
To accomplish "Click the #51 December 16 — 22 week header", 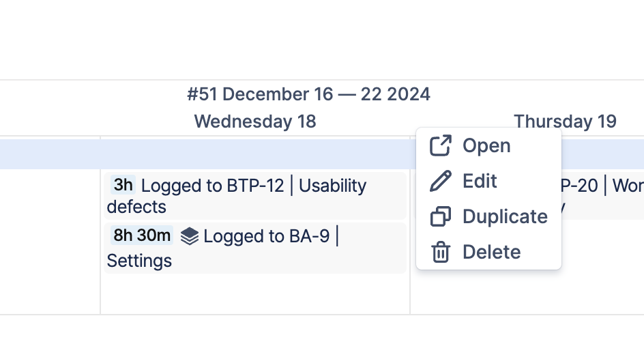I will (308, 94).
